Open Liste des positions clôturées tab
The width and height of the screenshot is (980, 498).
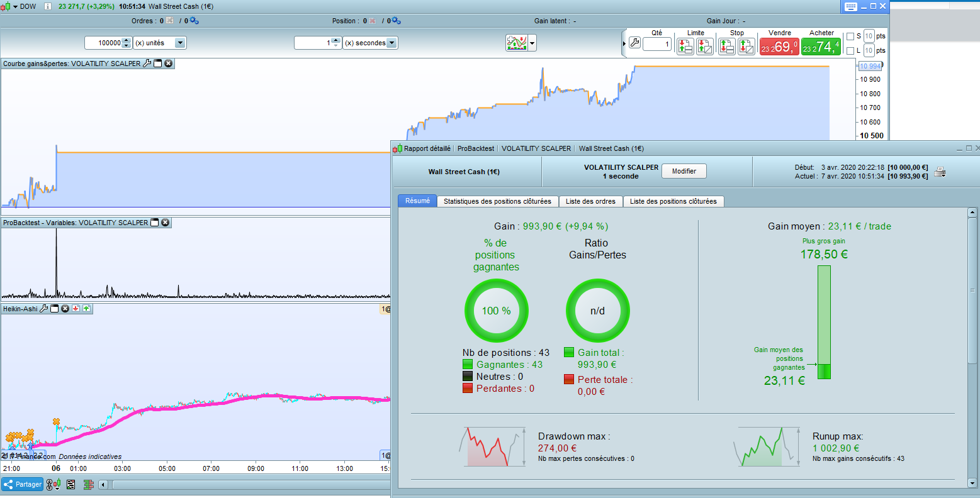click(673, 201)
